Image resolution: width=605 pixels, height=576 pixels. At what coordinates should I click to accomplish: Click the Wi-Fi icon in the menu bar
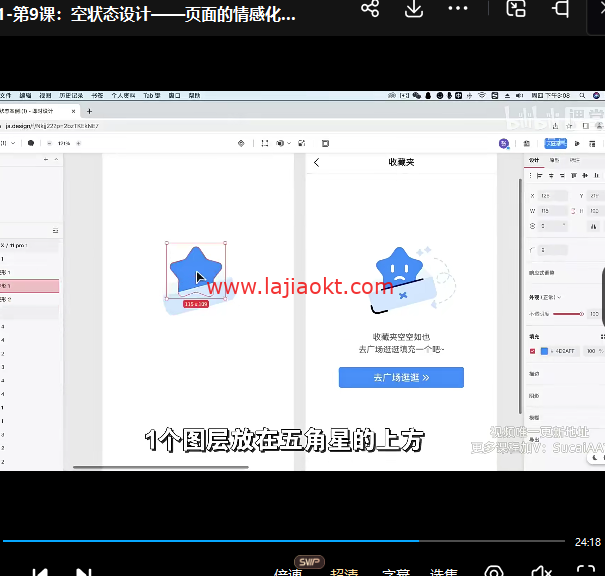point(482,95)
